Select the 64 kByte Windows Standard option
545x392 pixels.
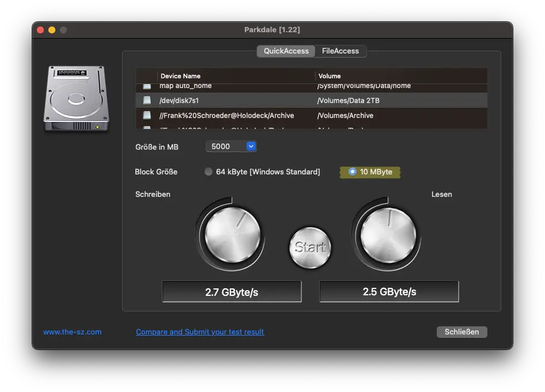pos(209,172)
